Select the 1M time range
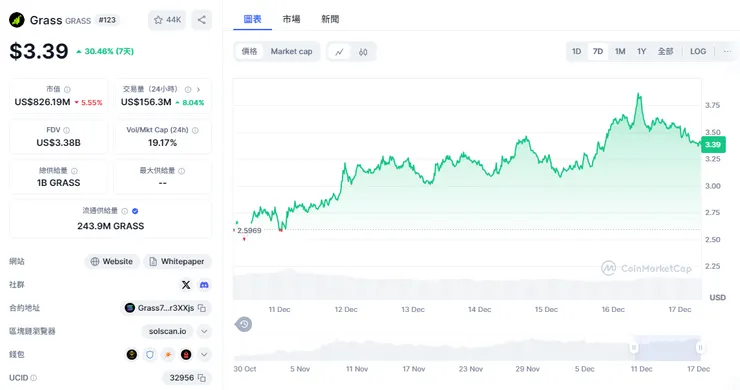The height and width of the screenshot is (390, 740). (620, 51)
